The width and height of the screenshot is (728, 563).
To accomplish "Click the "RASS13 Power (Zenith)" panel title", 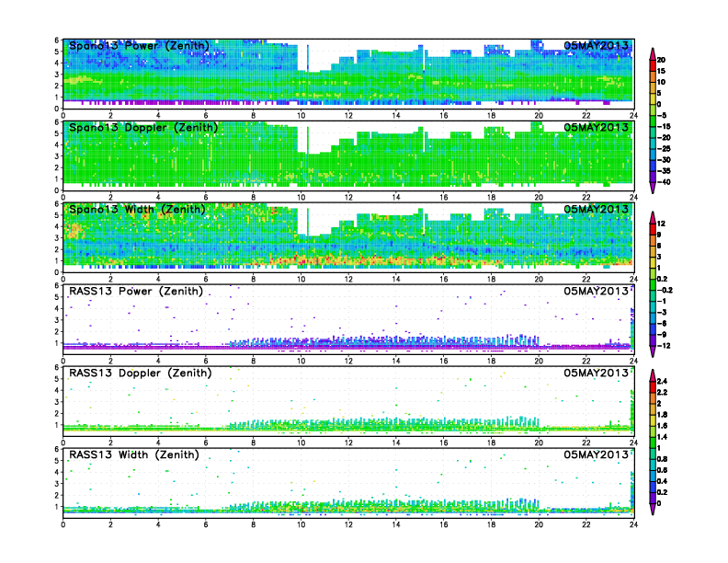I will pos(136,292).
